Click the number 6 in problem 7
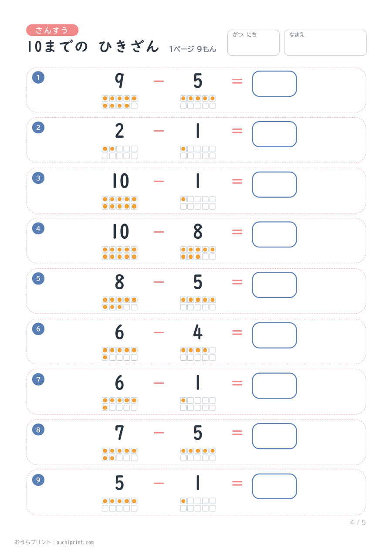 coord(119,383)
